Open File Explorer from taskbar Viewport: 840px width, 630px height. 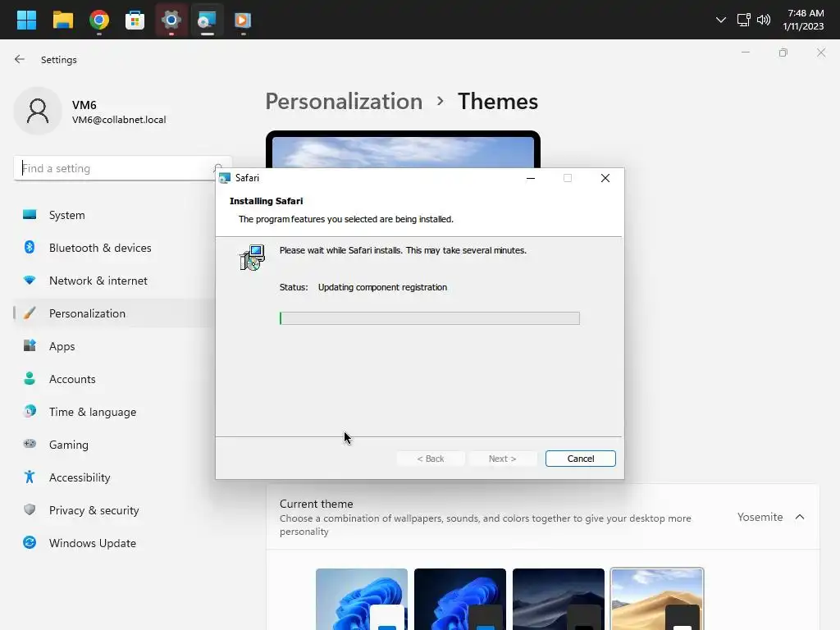click(62, 21)
